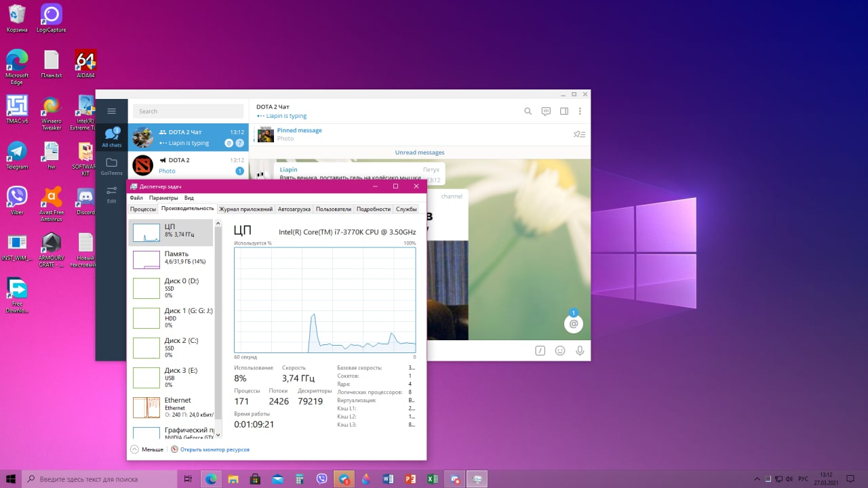Select the Viber desktop shortcut
This screenshot has height=488, width=868.
17,201
